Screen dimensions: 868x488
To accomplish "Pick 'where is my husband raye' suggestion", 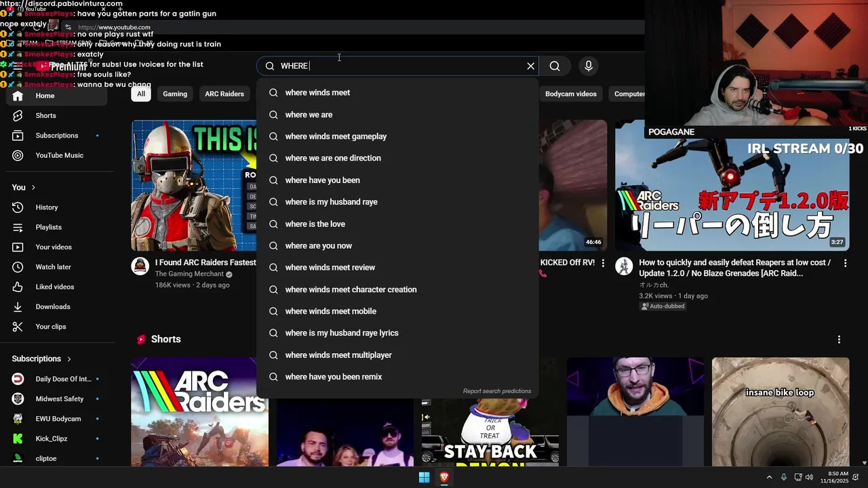I will tap(397, 202).
